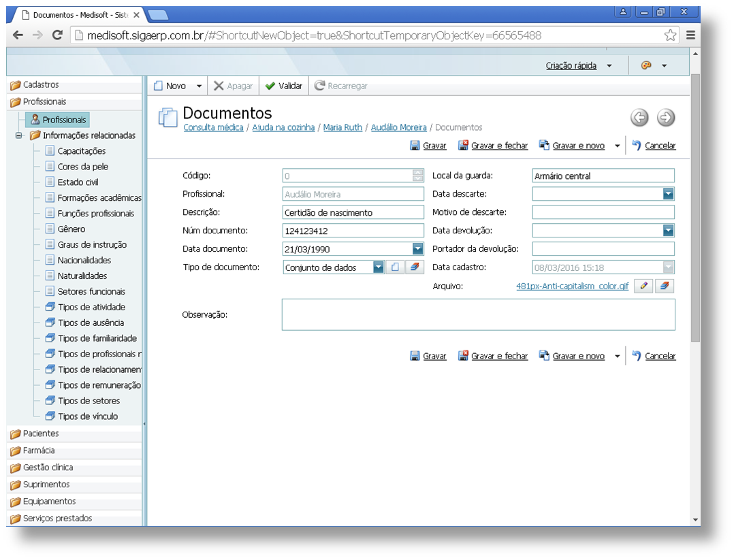Expand top Gravar e novo options arrow
Image resolution: width=734 pixels, height=560 pixels.
tap(617, 146)
